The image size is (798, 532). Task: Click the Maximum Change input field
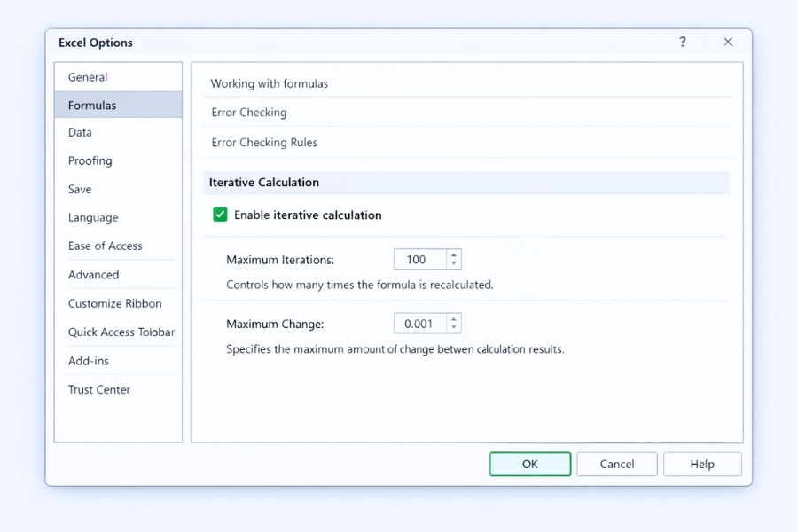pos(419,324)
